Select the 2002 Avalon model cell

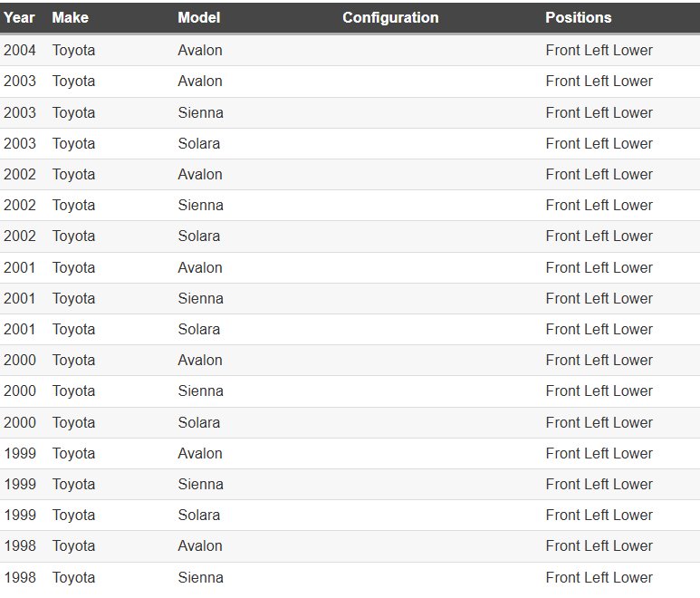(x=200, y=174)
